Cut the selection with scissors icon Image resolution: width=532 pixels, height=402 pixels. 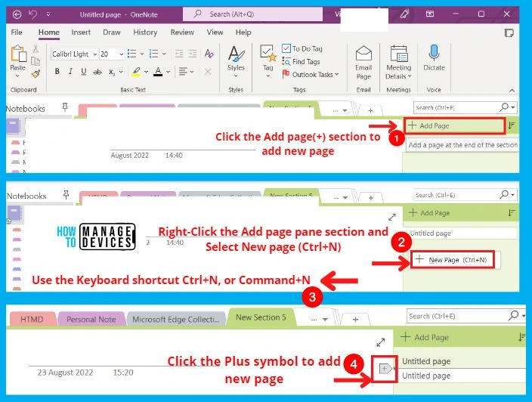coord(36,49)
